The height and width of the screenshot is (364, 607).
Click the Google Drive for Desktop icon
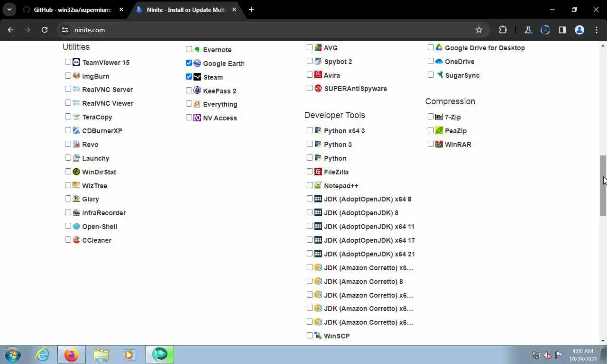point(439,47)
